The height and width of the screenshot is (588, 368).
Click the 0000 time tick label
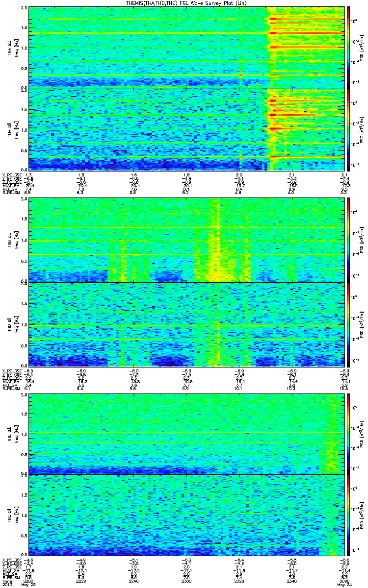[x=343, y=580]
